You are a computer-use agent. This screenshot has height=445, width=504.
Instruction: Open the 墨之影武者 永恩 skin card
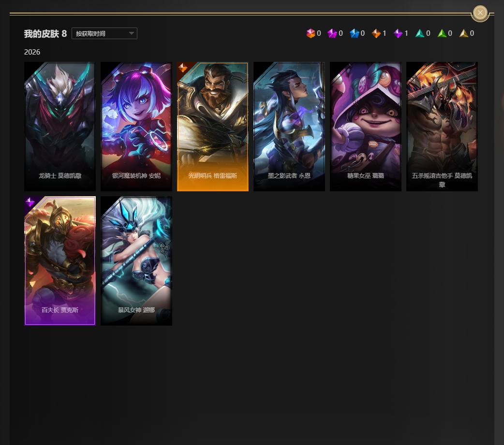[x=289, y=127]
